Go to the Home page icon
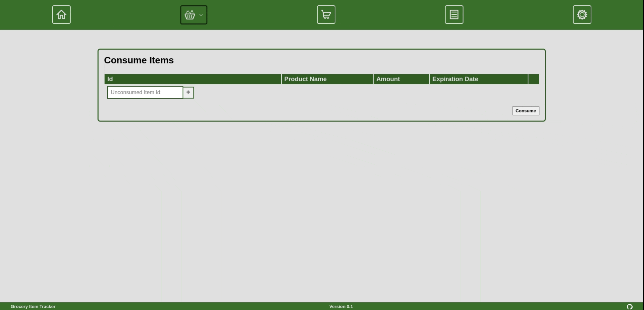 [61, 15]
